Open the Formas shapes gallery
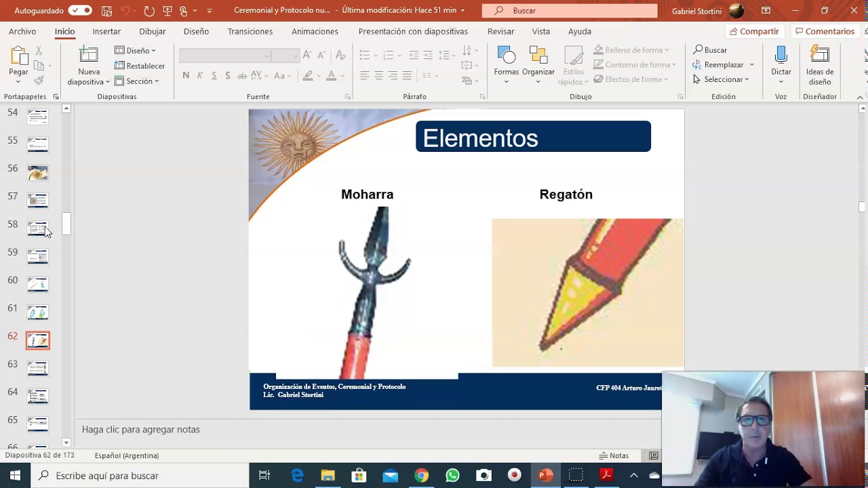The width and height of the screenshot is (868, 488). coord(506,65)
